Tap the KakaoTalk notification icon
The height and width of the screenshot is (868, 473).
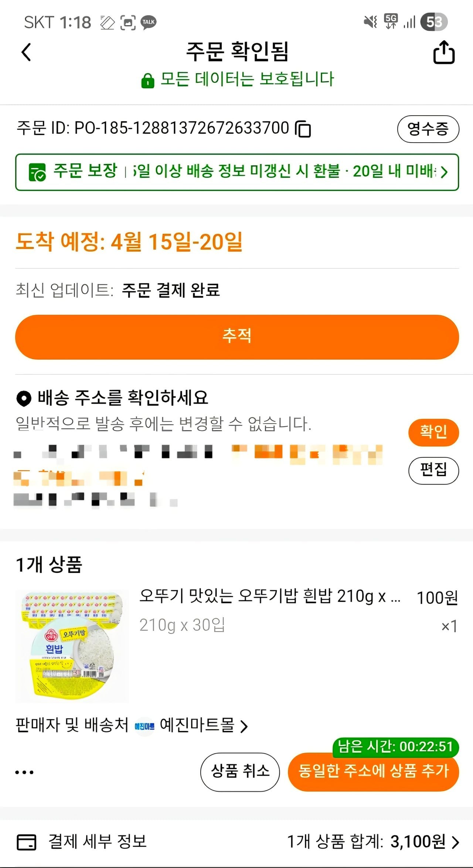point(149,23)
